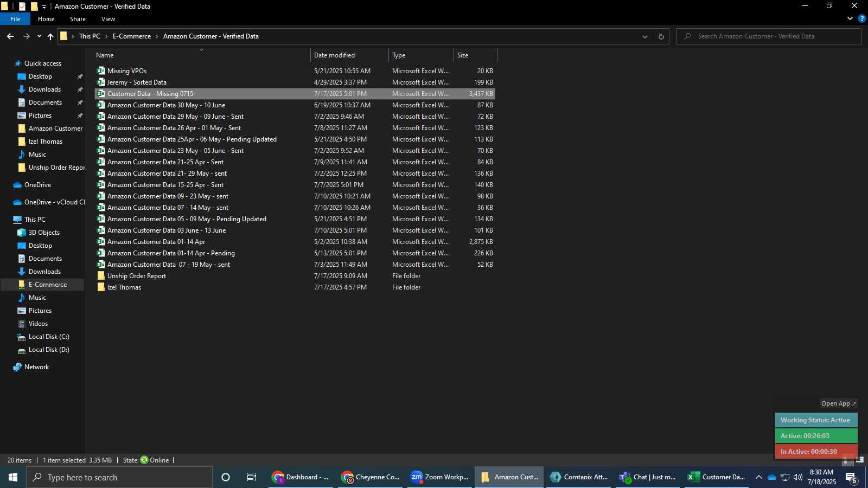The height and width of the screenshot is (488, 868).
Task: Click Excel icon of Missing VPOs file
Action: (101, 71)
